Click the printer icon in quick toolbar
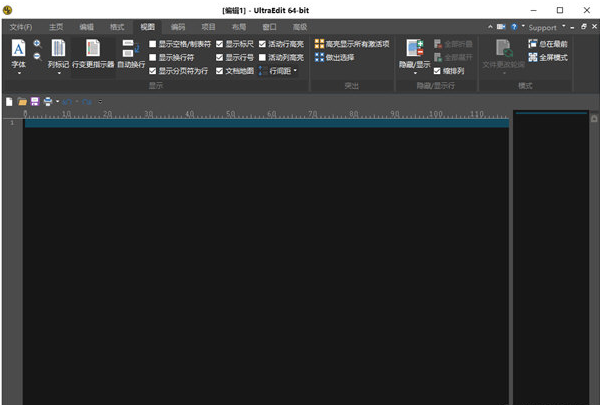This screenshot has width=600, height=405. [48, 101]
